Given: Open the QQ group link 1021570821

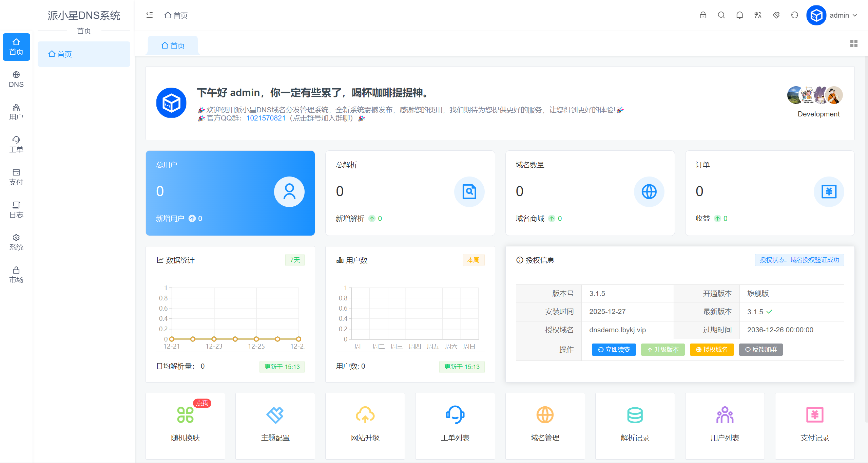Looking at the screenshot, I should click(x=266, y=118).
